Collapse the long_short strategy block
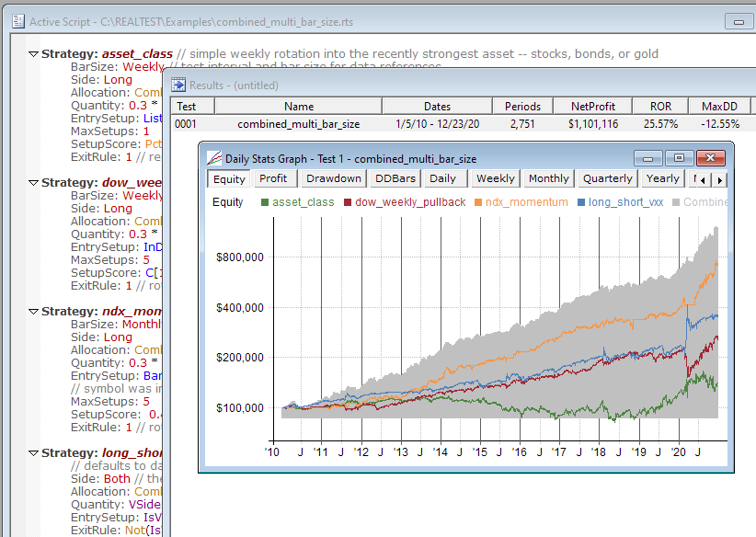This screenshot has height=537, width=756. 33,453
